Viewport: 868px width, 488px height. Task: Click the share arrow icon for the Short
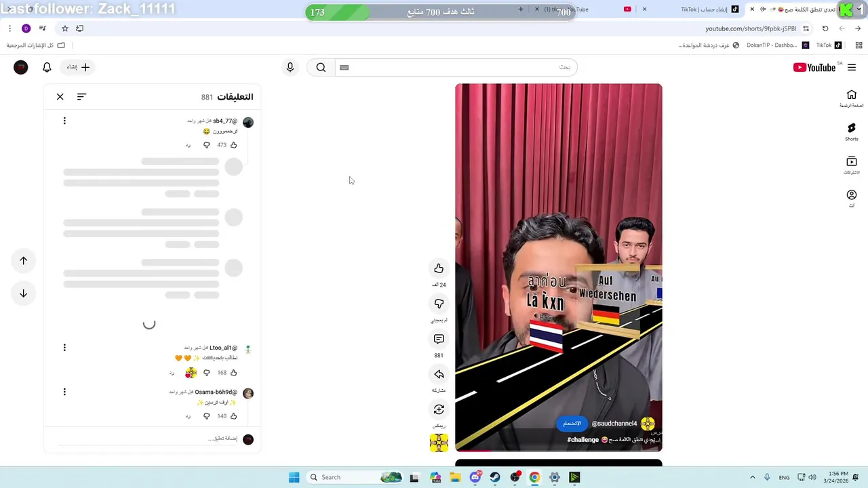(439, 374)
